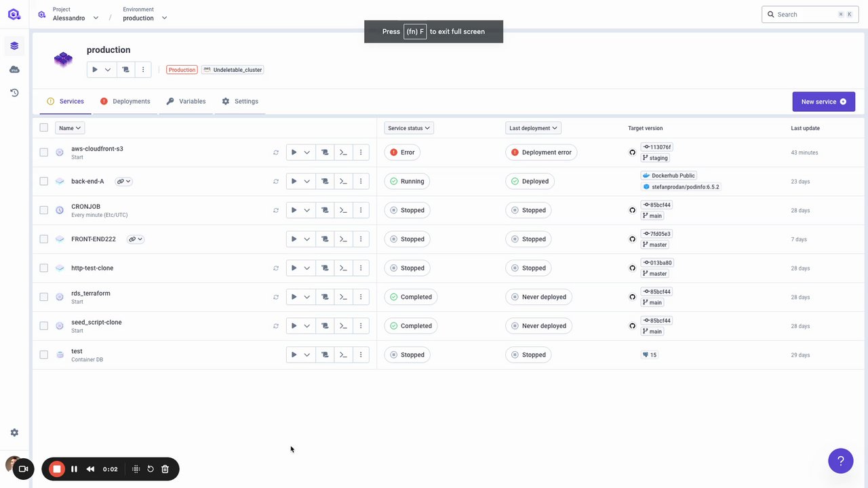Open the environments layers sidebar icon
The height and width of the screenshot is (488, 868).
click(x=14, y=46)
